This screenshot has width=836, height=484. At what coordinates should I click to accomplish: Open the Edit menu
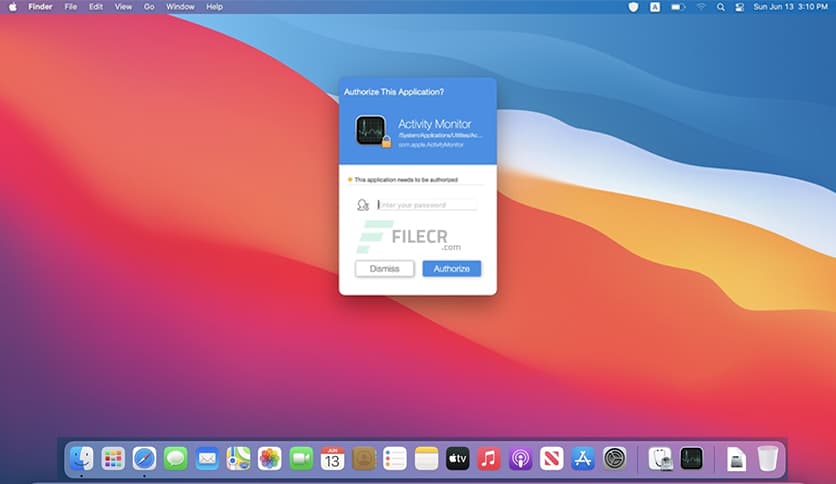point(96,7)
